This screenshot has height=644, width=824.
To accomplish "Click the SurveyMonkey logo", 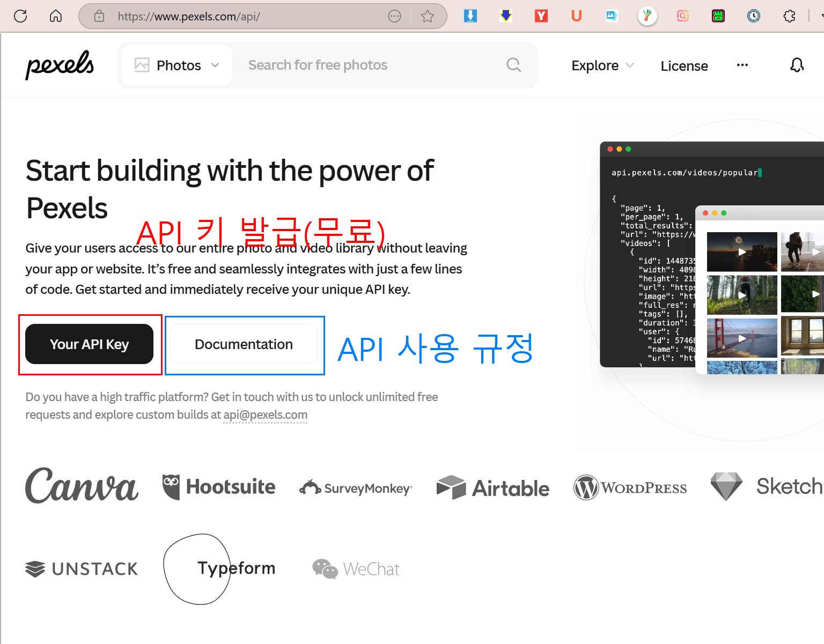I will [x=356, y=488].
